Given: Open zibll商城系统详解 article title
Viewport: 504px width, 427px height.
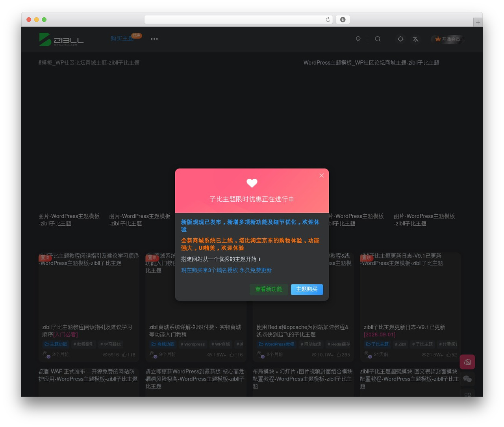Looking at the screenshot, I should tap(195, 331).
